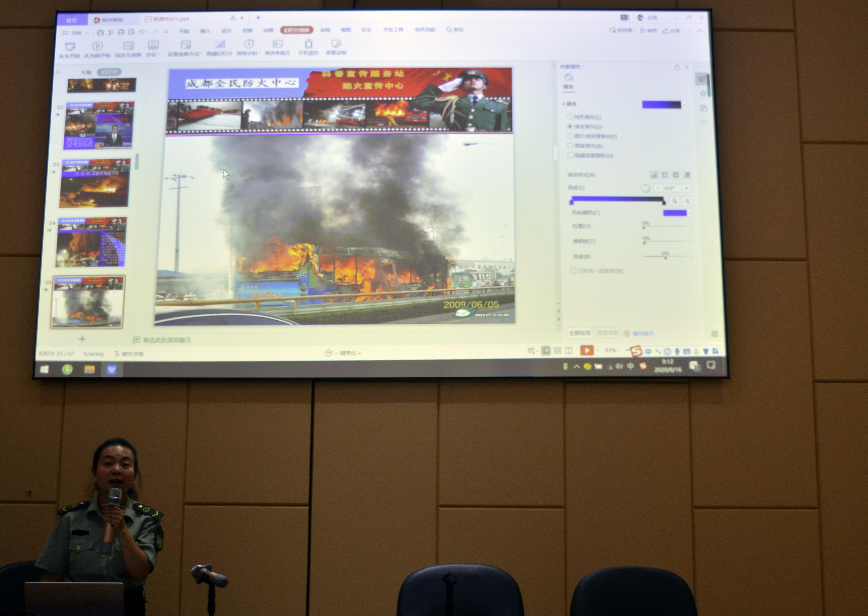
Task: Click the print icon in quick toolbar
Action: pos(121,32)
